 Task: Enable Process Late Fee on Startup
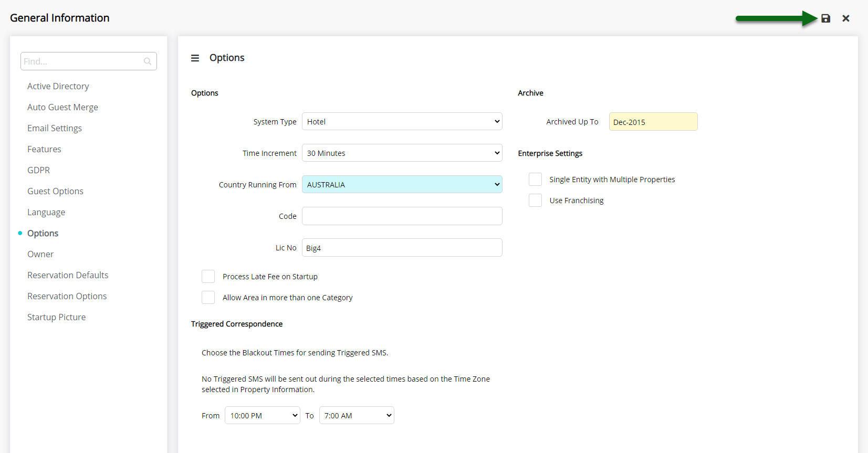[x=208, y=277]
